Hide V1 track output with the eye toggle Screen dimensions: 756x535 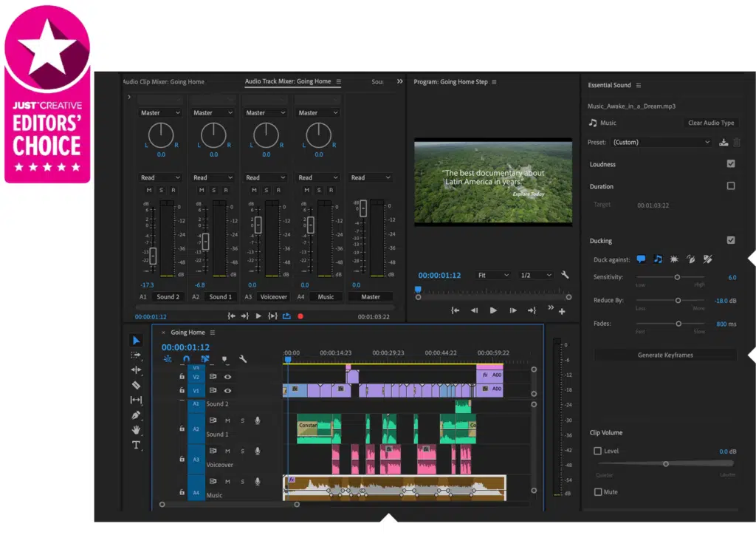pos(227,390)
